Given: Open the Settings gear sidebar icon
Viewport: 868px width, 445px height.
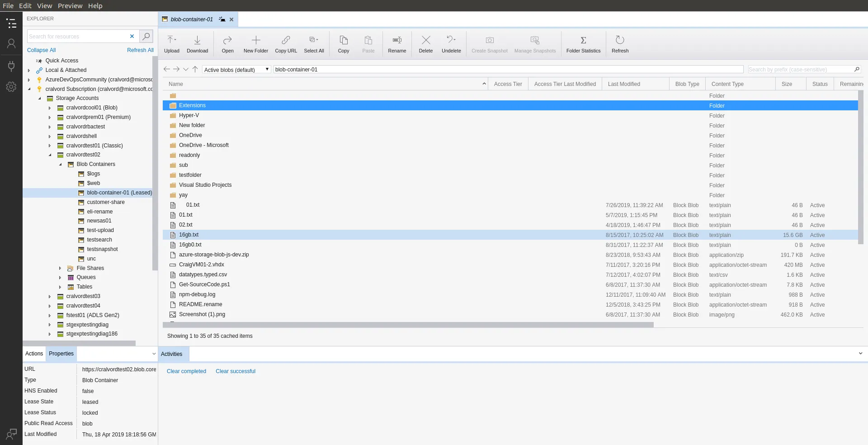Looking at the screenshot, I should click(11, 87).
